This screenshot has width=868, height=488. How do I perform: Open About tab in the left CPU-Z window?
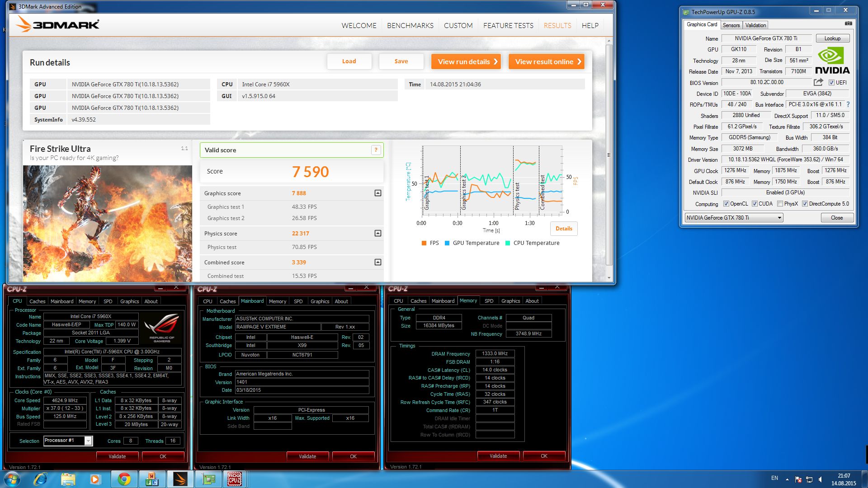(x=151, y=301)
